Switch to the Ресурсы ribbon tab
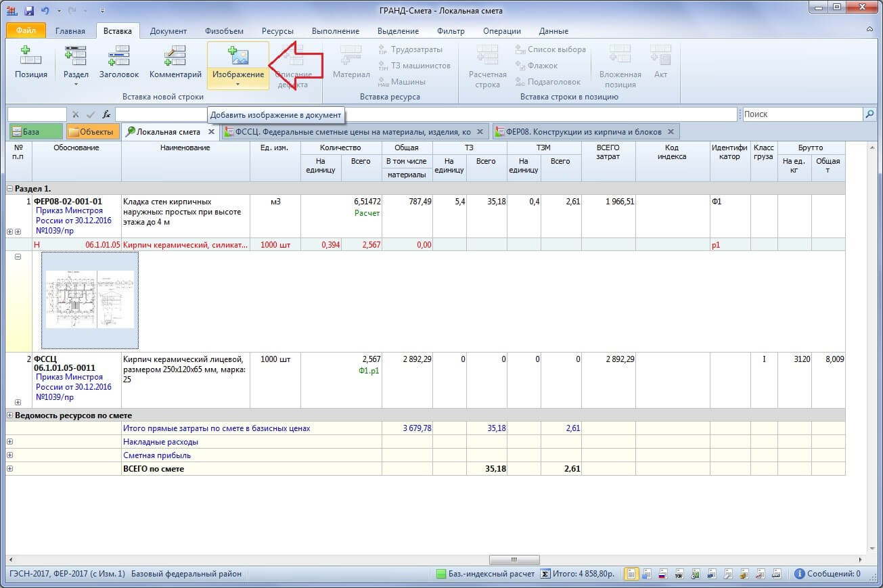883x588 pixels. point(277,31)
